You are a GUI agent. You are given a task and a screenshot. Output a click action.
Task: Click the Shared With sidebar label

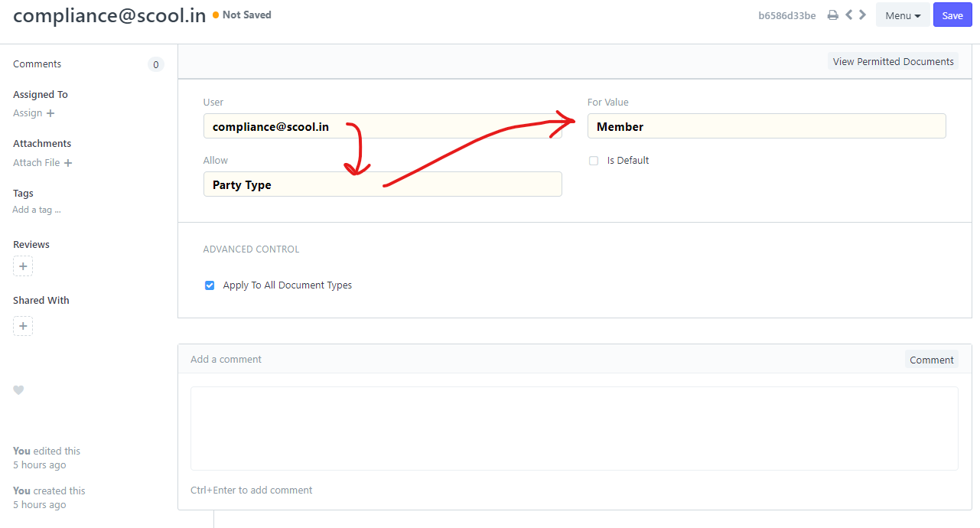[41, 301]
